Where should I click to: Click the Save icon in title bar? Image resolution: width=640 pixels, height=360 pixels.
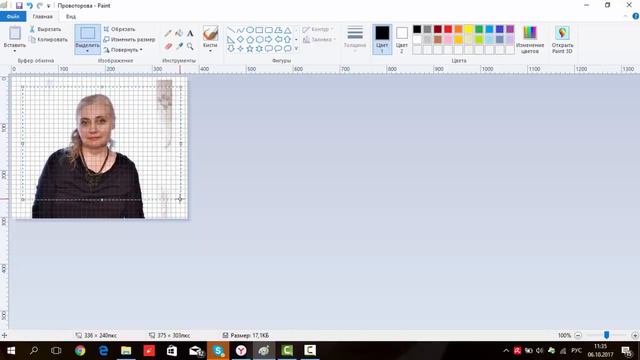click(19, 6)
